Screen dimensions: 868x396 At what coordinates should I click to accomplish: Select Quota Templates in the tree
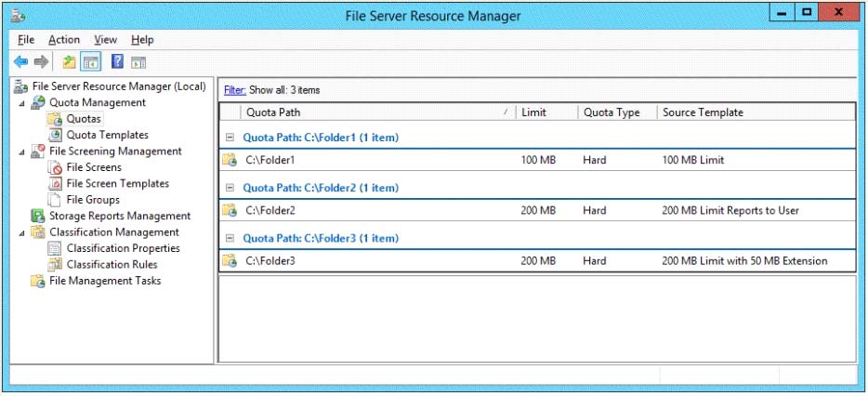[108, 135]
